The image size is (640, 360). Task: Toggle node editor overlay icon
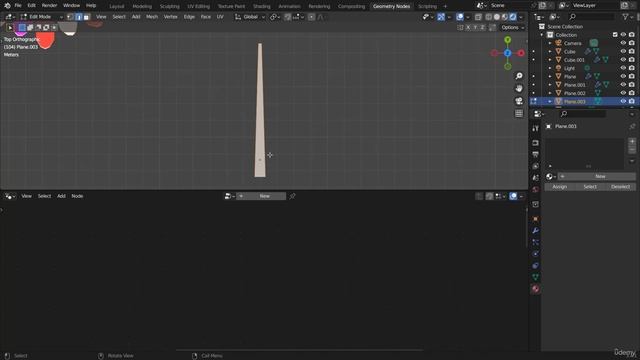tap(513, 196)
